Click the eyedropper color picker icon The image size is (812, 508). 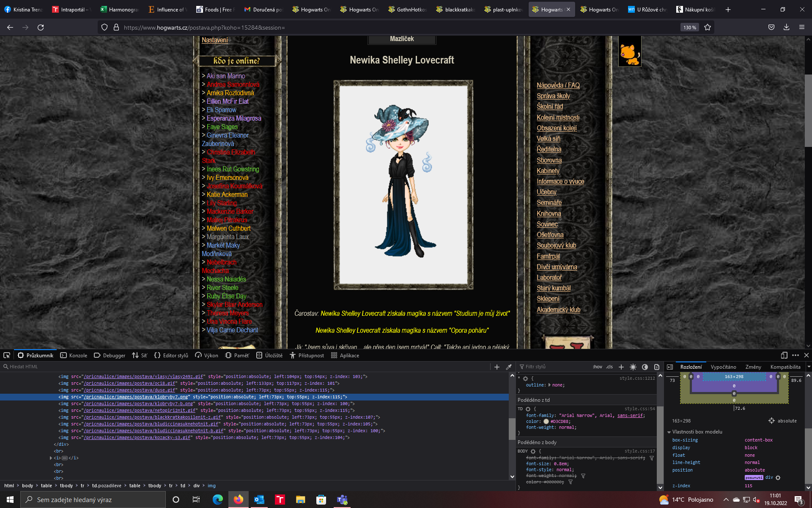(x=509, y=367)
